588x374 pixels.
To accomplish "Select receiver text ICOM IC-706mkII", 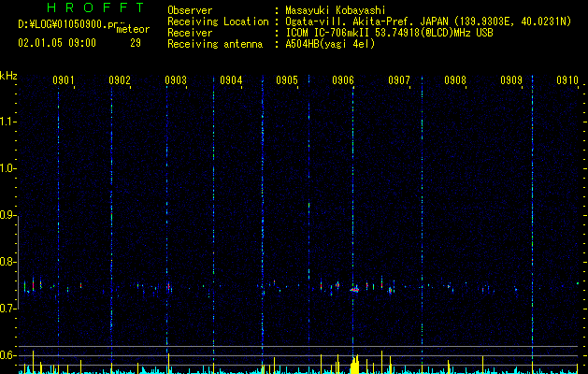I will (x=328, y=33).
